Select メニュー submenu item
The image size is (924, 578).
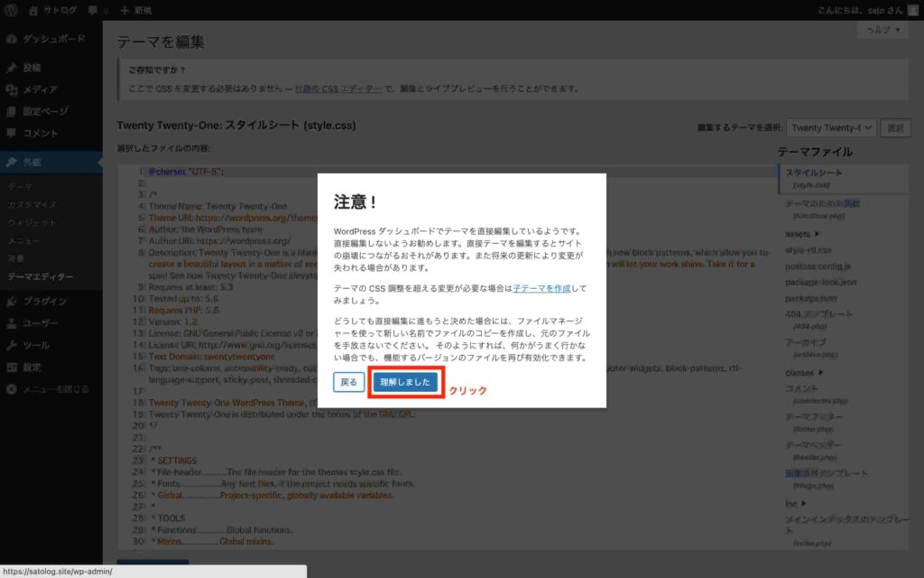(23, 240)
